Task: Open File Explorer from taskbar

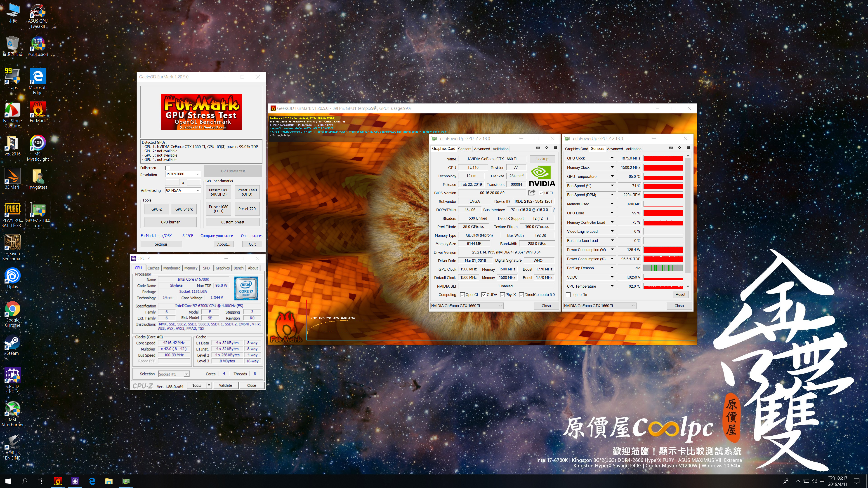Action: (109, 481)
